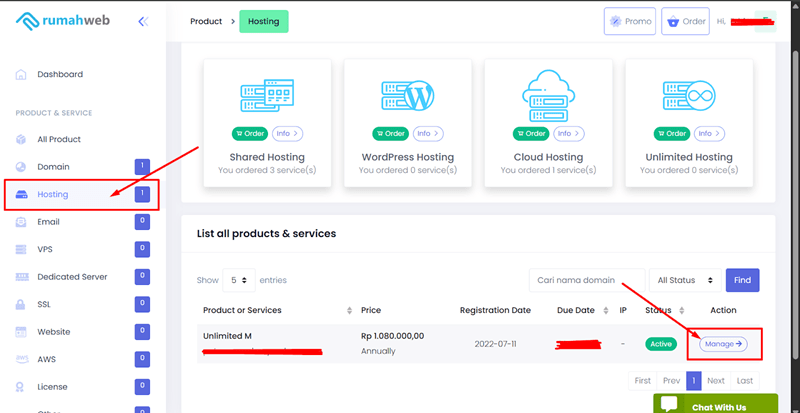Click the Domain globe icon

(x=21, y=167)
